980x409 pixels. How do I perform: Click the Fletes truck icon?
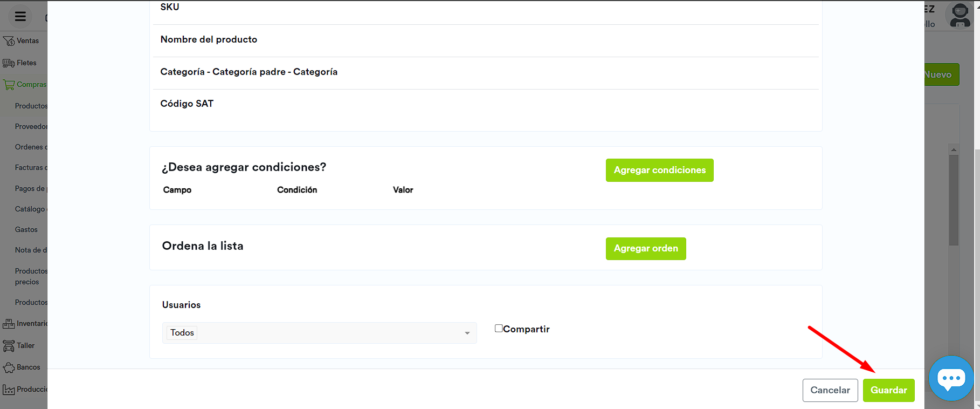click(x=9, y=63)
